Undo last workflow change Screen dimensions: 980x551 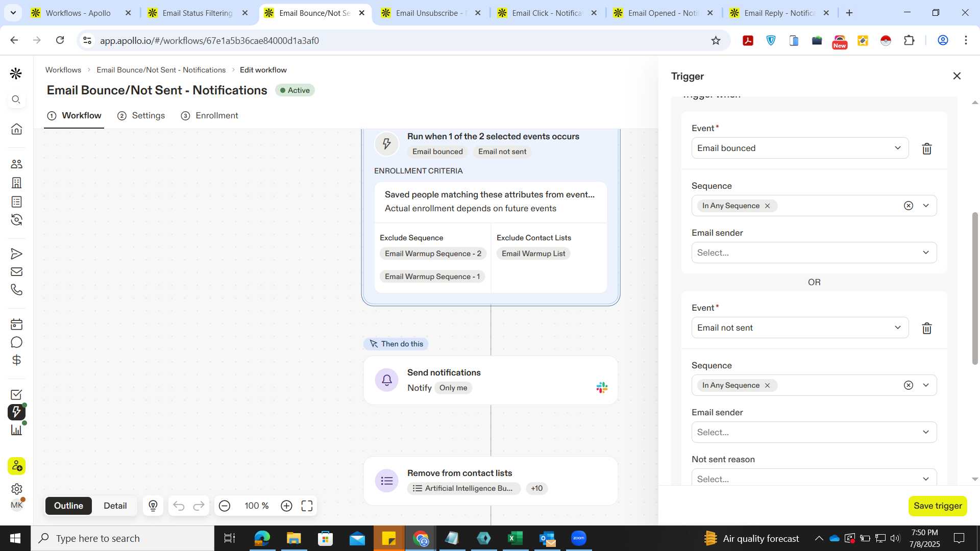pyautogui.click(x=179, y=506)
